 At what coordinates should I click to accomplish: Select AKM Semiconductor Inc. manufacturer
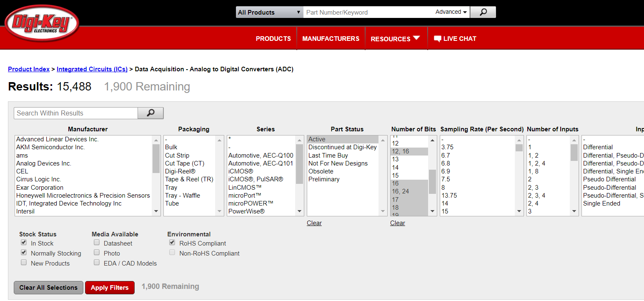(84, 147)
